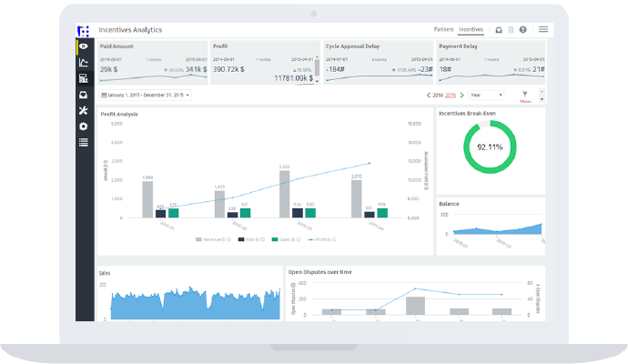Toggle Paid series in chart legend
Image resolution: width=628 pixels, height=364 pixels.
pos(251,239)
